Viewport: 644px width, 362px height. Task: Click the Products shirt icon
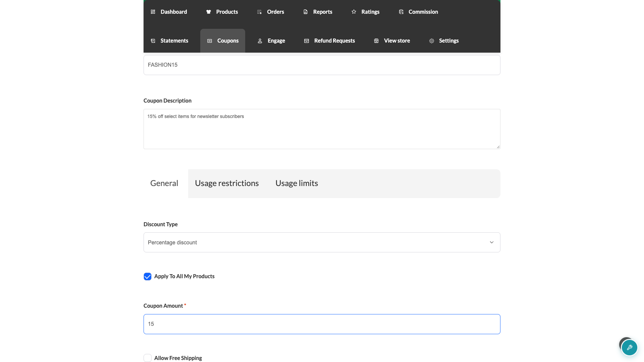[x=209, y=12]
